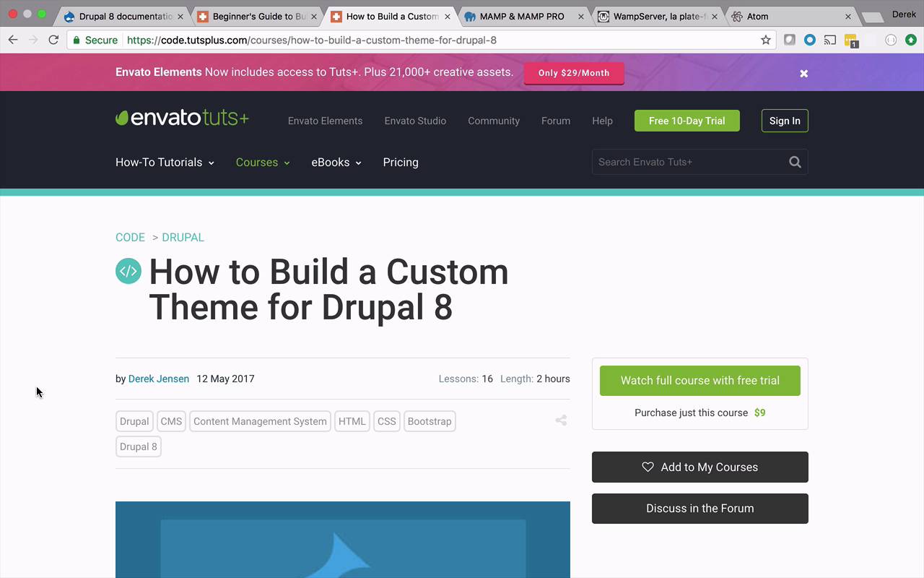Image resolution: width=924 pixels, height=578 pixels.
Task: Open the Forum nav link
Action: click(556, 121)
